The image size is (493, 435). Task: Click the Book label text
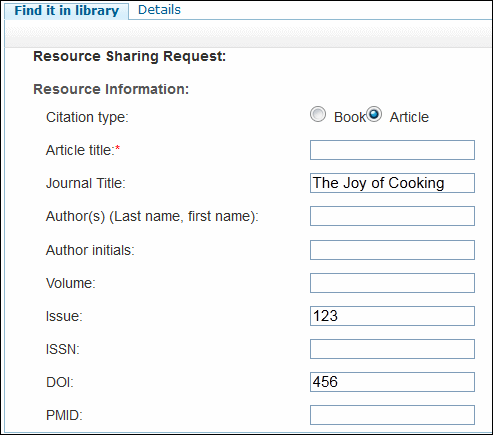[350, 117]
